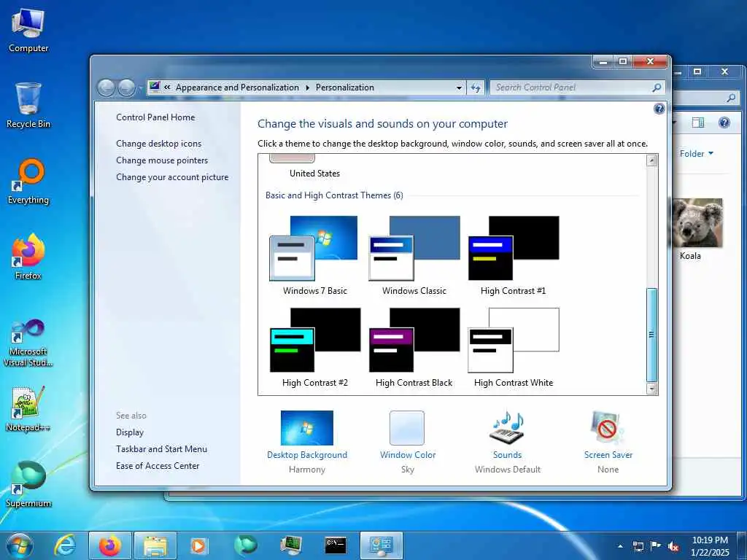Screen dimensions: 747x560
Task: Click the Desktop Background link text
Action: 307,455
